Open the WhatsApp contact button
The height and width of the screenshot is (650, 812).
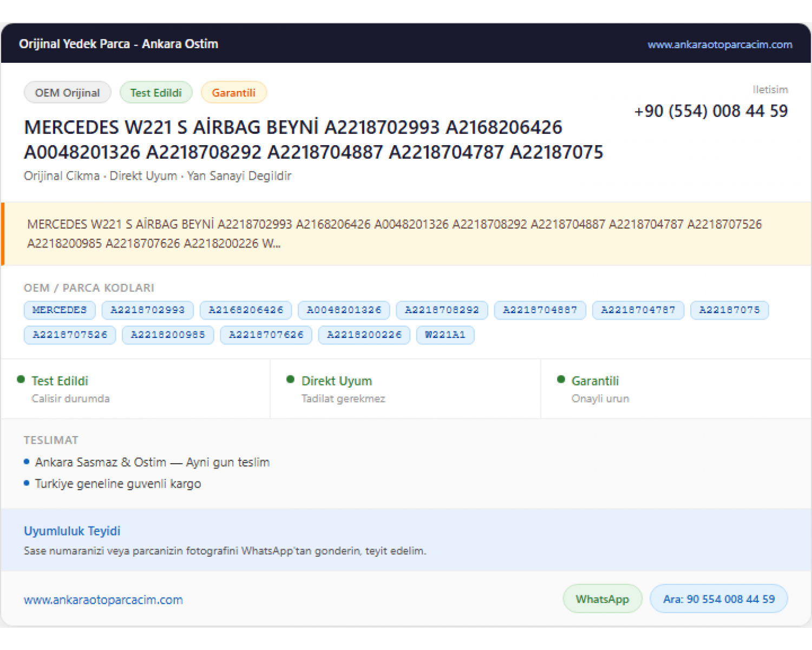603,599
